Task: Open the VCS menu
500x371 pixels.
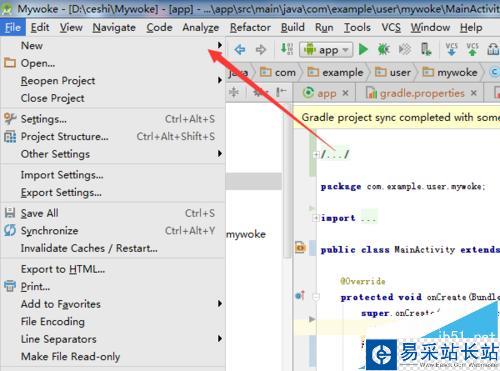Action: click(x=391, y=27)
